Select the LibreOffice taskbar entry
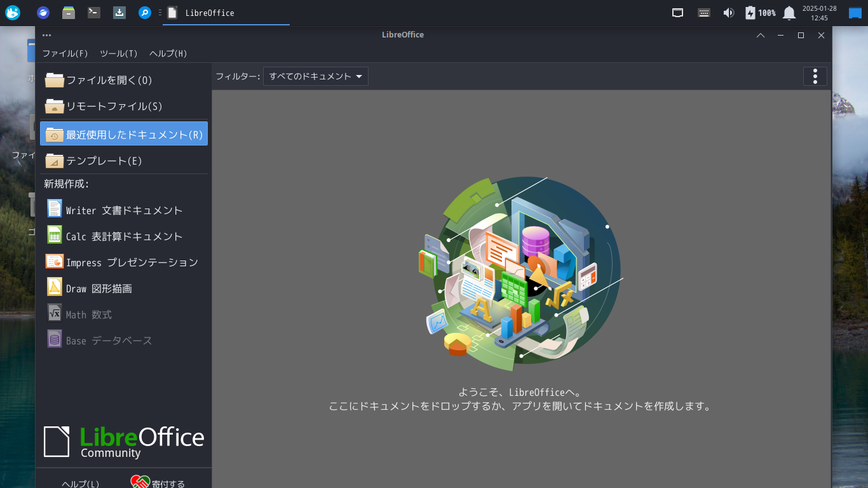Screen dimensions: 868x488 pos(226,13)
